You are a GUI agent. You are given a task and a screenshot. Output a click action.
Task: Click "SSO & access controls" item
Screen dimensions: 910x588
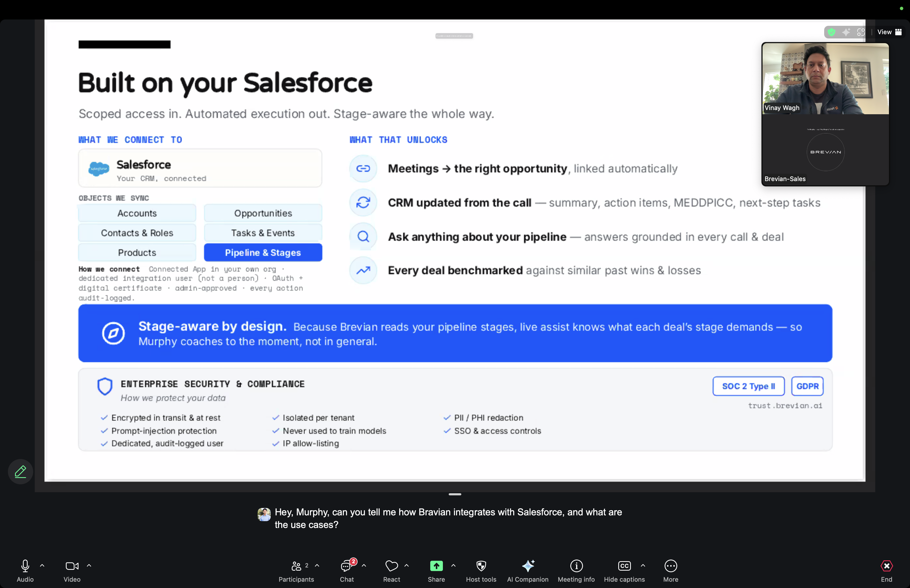pos(498,431)
